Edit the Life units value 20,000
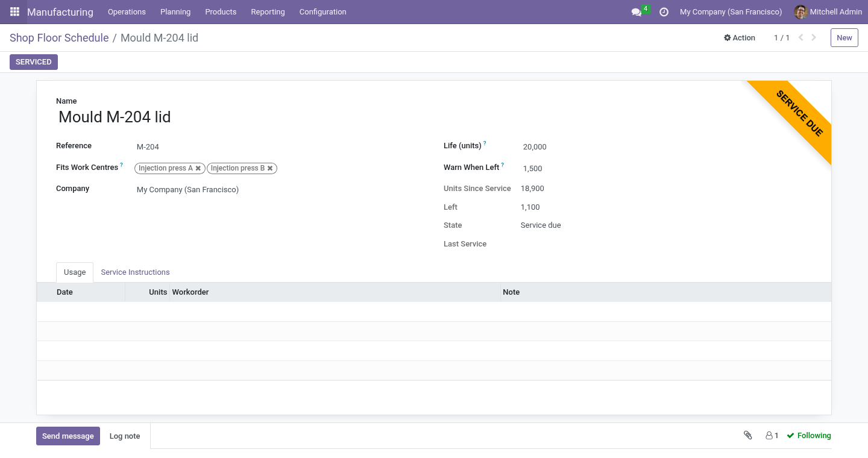 click(666, 147)
